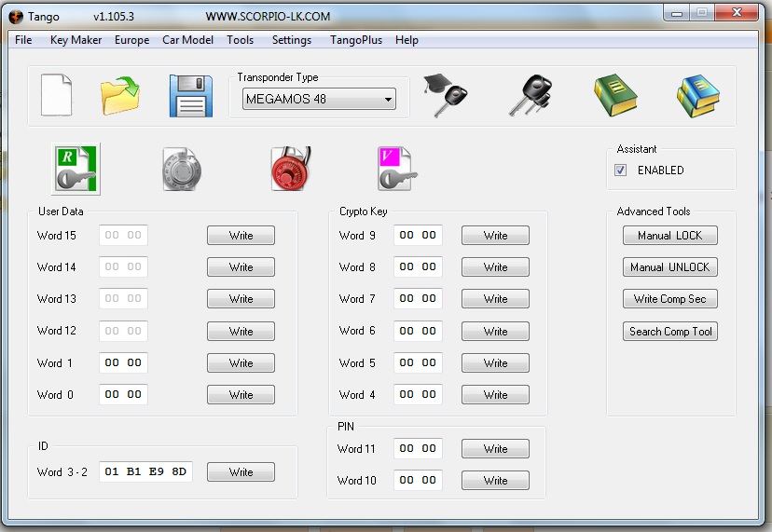Click the disabled Word 13 field
The height and width of the screenshot is (532, 772).
[x=123, y=298]
